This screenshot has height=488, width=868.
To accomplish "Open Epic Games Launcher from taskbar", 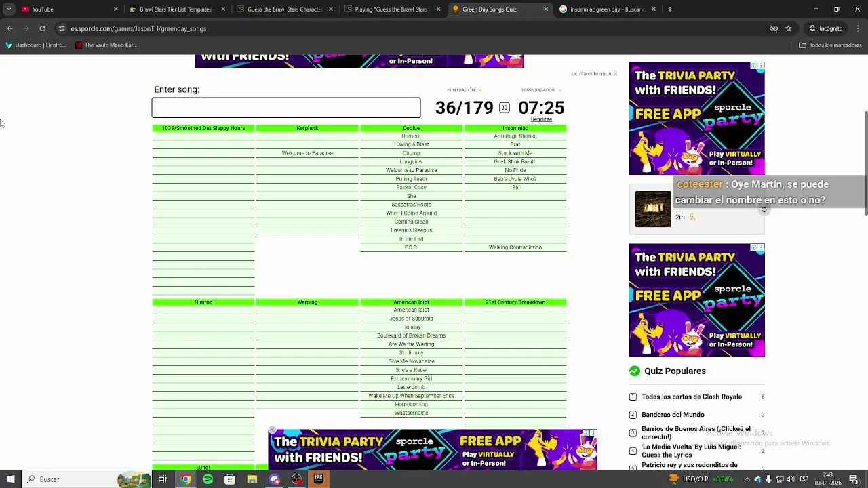I will 318,479.
